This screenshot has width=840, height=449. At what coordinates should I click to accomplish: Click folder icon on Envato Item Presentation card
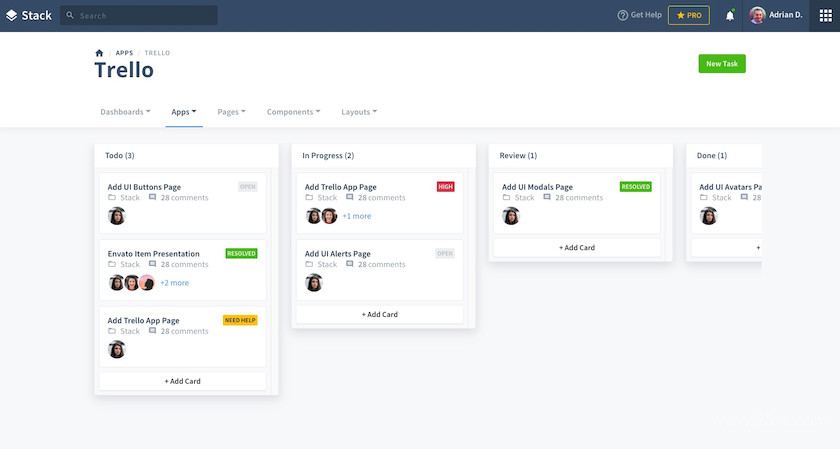click(112, 264)
